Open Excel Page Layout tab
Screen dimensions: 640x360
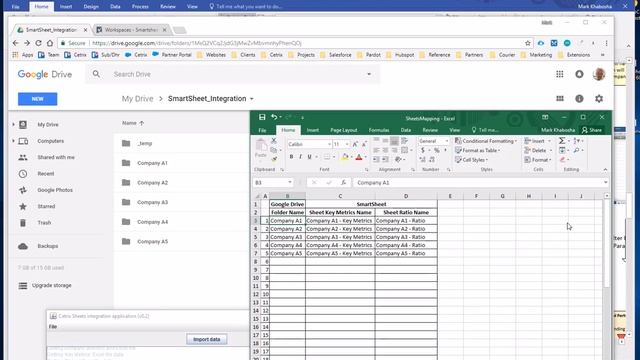pyautogui.click(x=344, y=130)
